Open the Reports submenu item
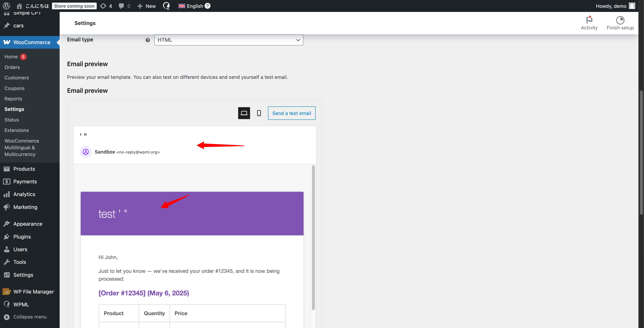 (x=13, y=99)
